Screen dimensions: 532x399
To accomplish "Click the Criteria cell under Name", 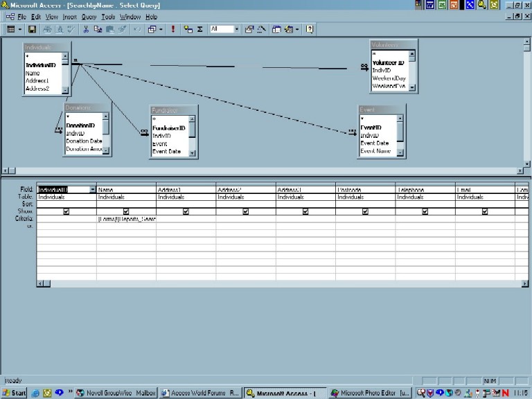I will pos(126,219).
